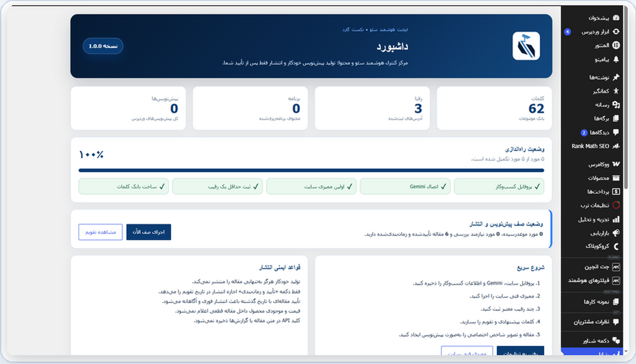Click the تنظیمات ترب red circle icon
This screenshot has height=364, width=636.
coord(616,205)
